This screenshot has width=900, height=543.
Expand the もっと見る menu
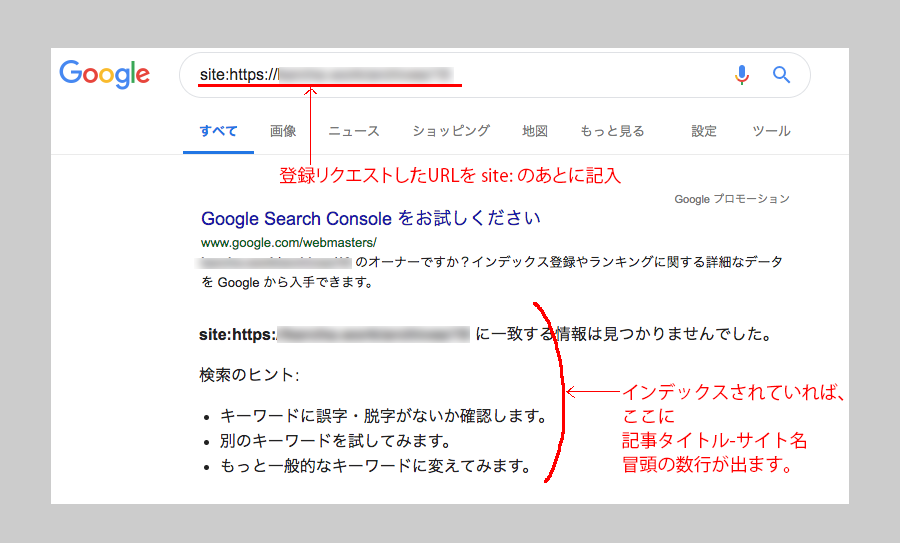[612, 131]
